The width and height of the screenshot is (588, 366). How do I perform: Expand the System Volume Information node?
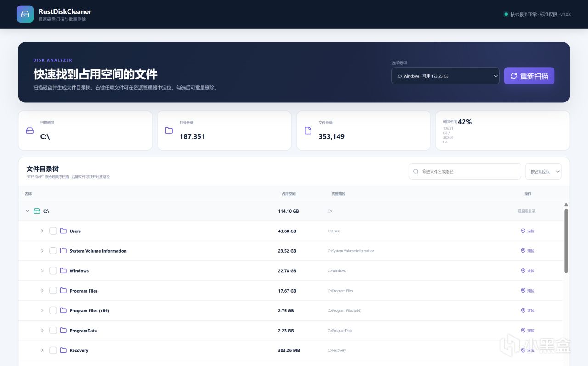(42, 251)
